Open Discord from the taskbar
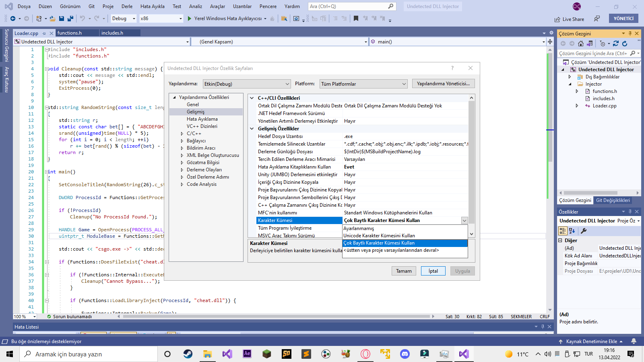Screen dimensions: 644x362 tap(405, 354)
